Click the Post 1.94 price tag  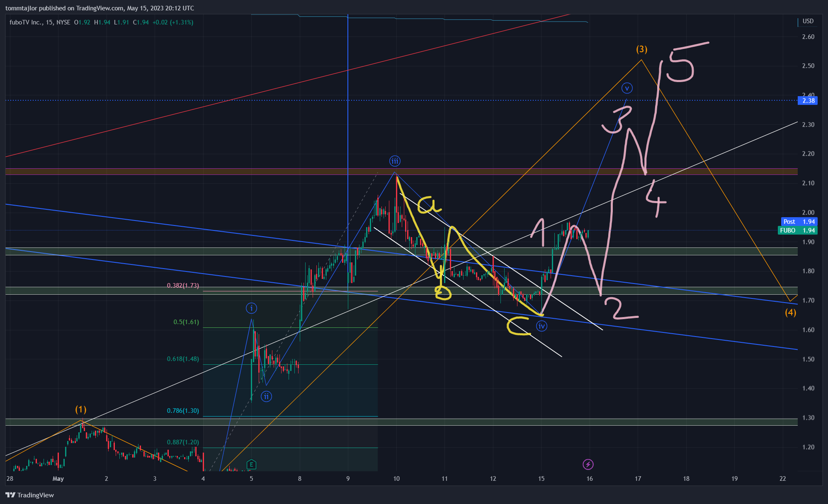799,222
